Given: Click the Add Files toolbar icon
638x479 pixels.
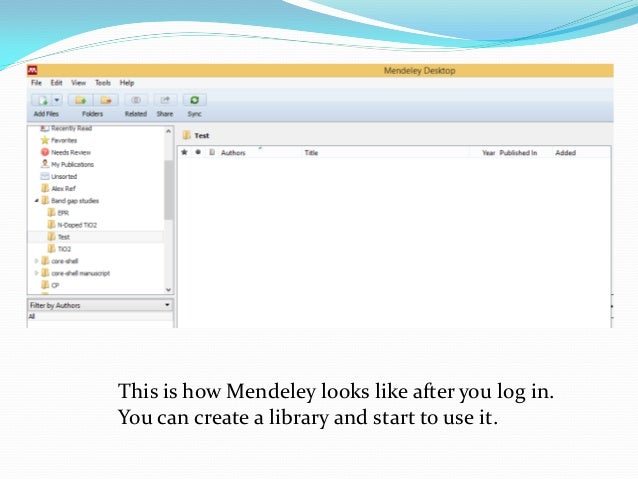Looking at the screenshot, I should pos(42,100).
